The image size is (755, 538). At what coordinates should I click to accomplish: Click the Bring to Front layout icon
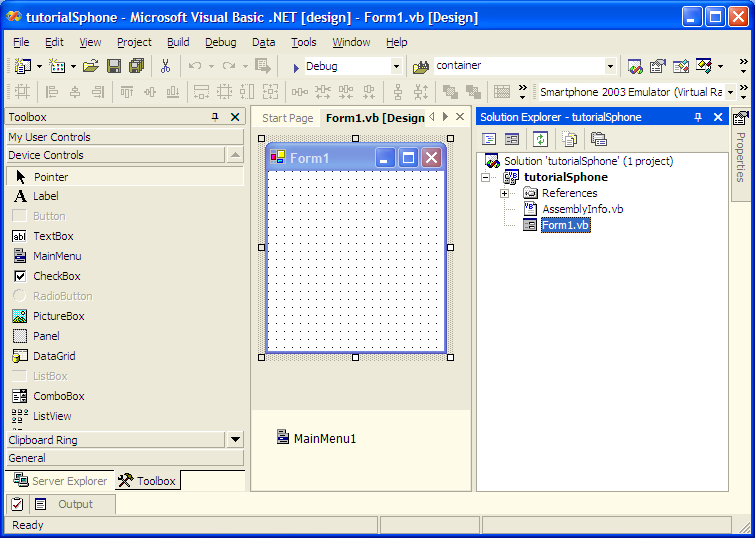(450, 92)
